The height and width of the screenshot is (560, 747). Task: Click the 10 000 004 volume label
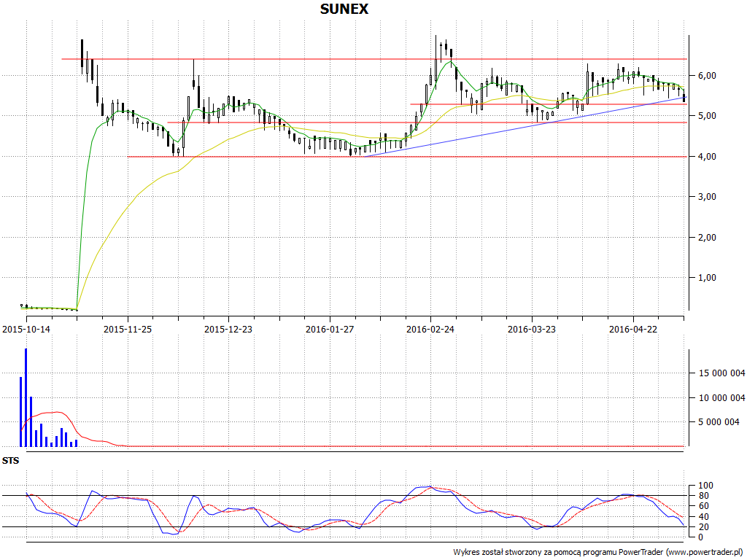[721, 397]
